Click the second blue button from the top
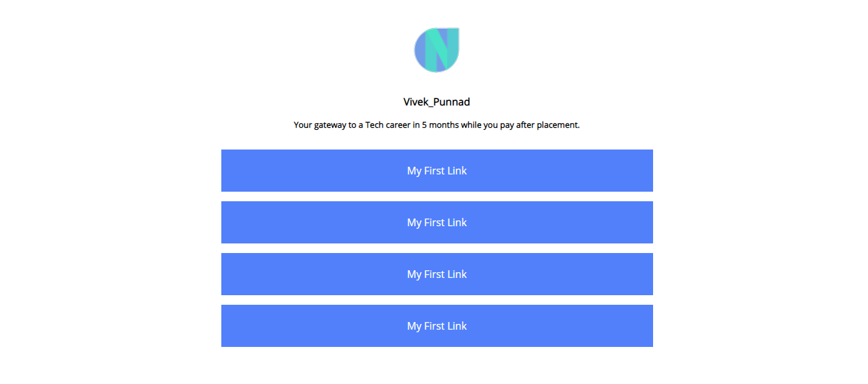868x384 pixels. click(437, 222)
